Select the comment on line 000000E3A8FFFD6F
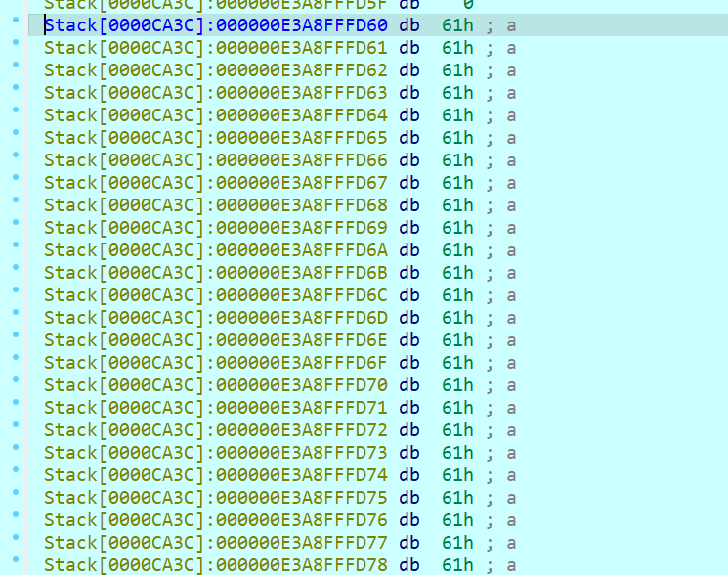This screenshot has height=575, width=728. (x=500, y=363)
